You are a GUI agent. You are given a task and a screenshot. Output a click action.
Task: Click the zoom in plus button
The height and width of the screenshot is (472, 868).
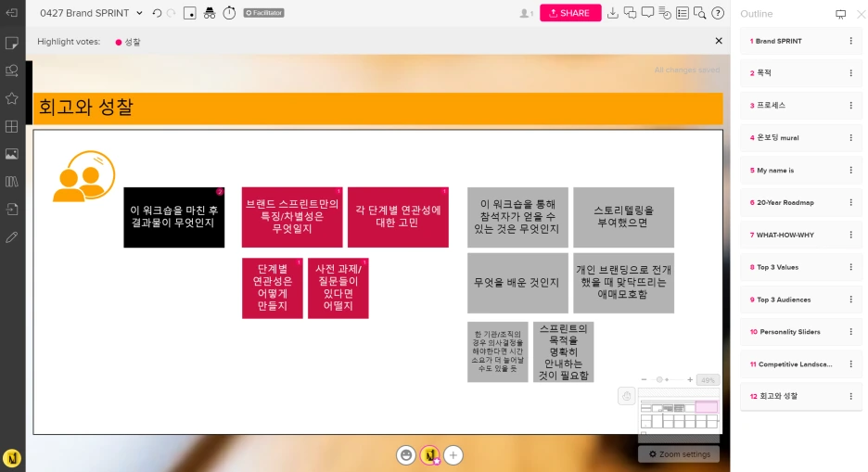[x=690, y=379]
